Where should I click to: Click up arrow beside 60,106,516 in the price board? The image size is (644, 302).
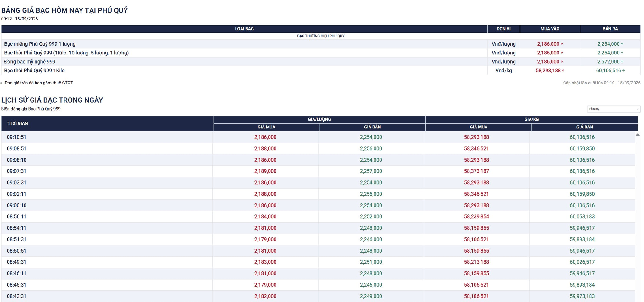point(623,71)
